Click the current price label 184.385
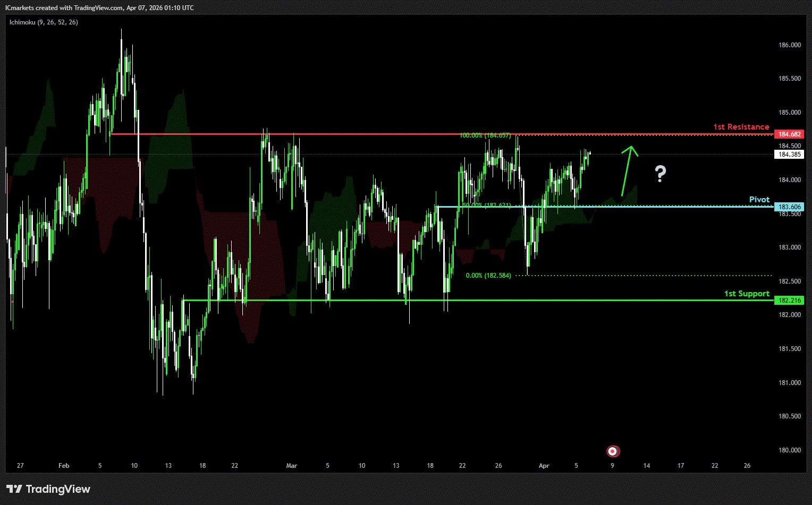This screenshot has height=505, width=812. [x=789, y=155]
